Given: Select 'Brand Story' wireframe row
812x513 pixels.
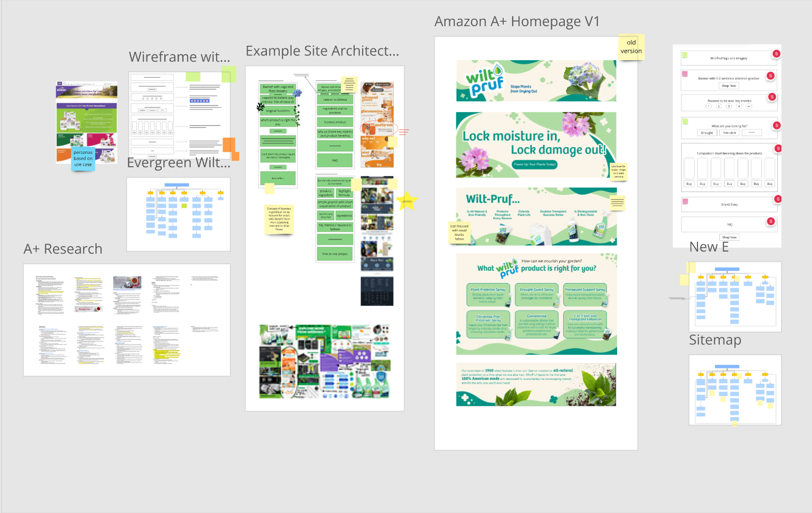Looking at the screenshot, I should point(729,204).
